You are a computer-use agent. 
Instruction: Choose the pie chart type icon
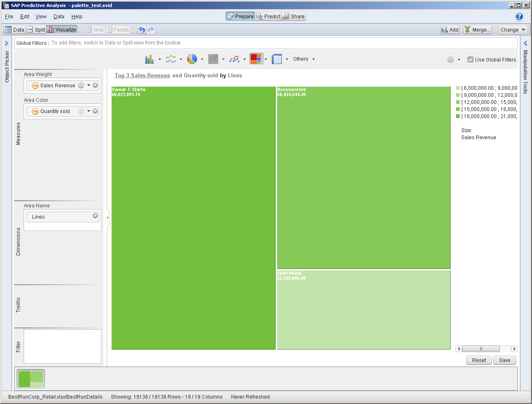coord(192,59)
